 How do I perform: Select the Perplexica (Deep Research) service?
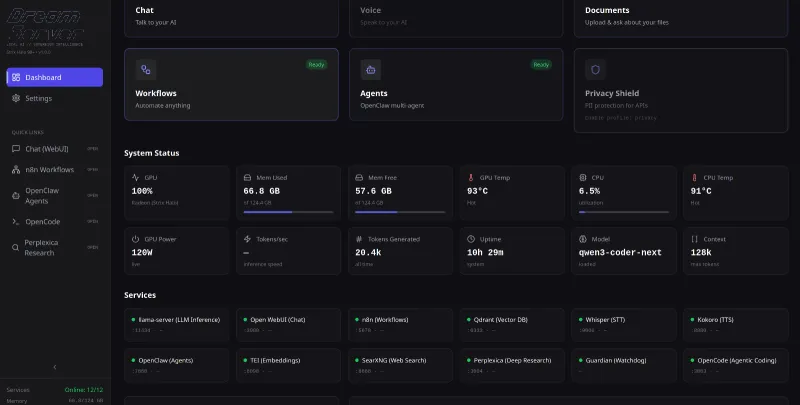tap(512, 365)
